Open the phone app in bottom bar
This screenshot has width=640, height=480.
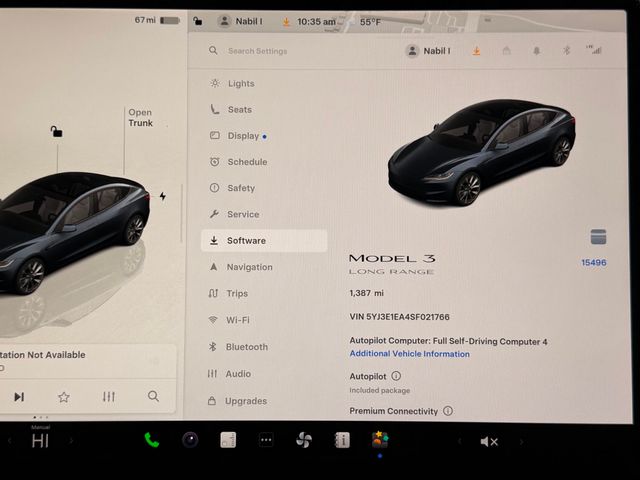pos(152,440)
